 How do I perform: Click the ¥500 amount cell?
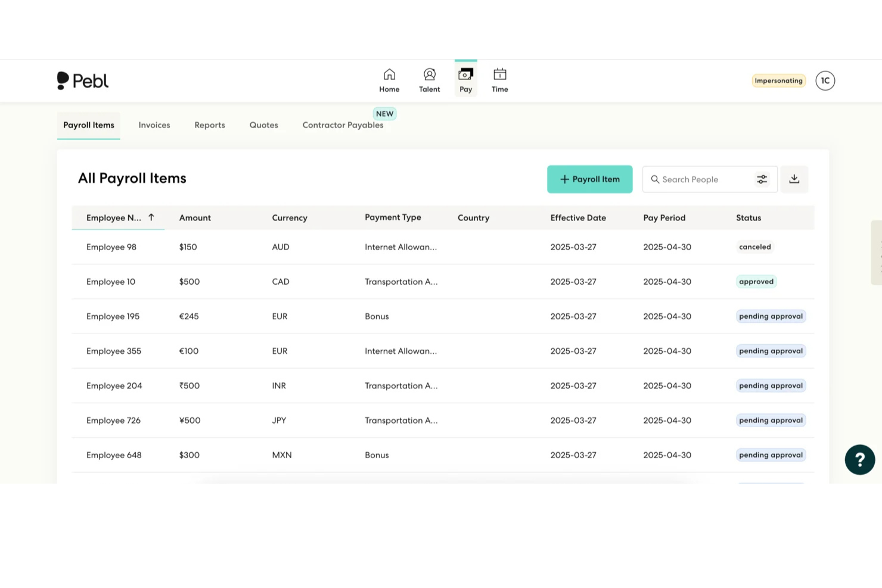pyautogui.click(x=190, y=420)
